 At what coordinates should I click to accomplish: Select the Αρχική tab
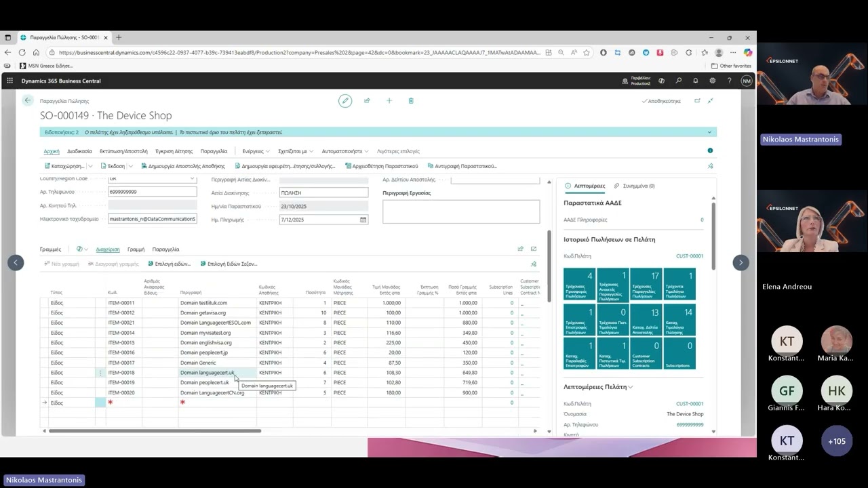click(52, 151)
